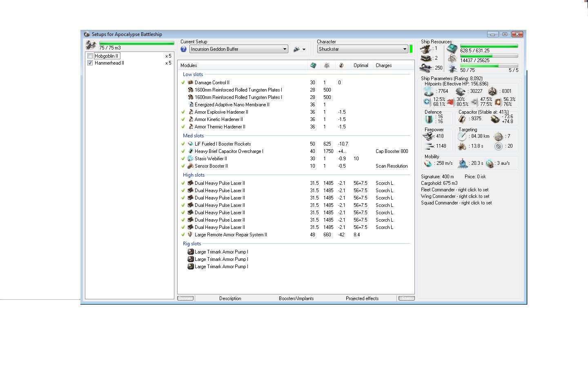The width and height of the screenshot is (588, 368).
Task: Click the targeting range icon showing 84.38 km
Action: pyautogui.click(x=462, y=137)
